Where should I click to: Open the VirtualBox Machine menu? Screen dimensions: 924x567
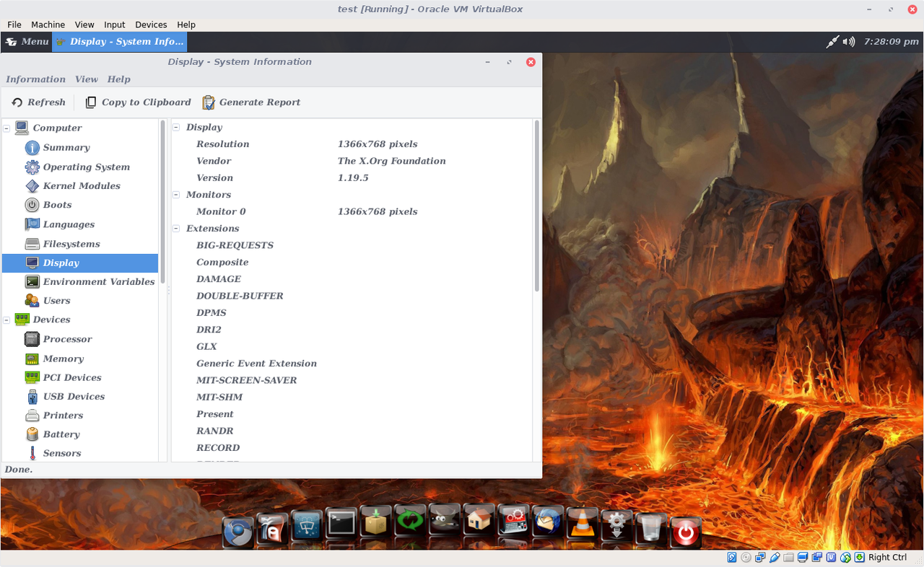[48, 25]
